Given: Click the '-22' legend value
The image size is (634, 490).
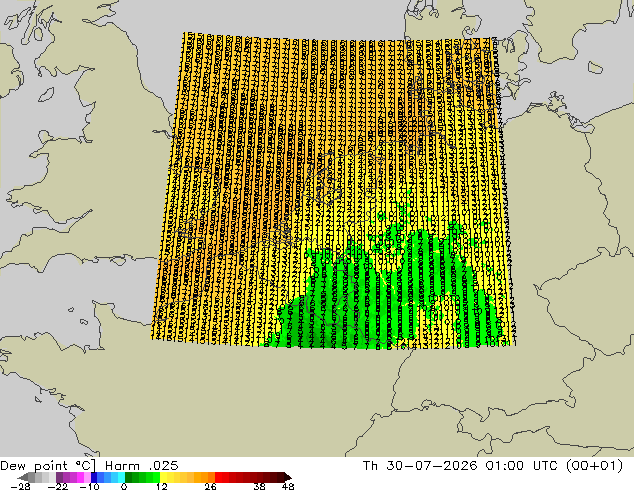Looking at the screenshot, I should (58, 486).
